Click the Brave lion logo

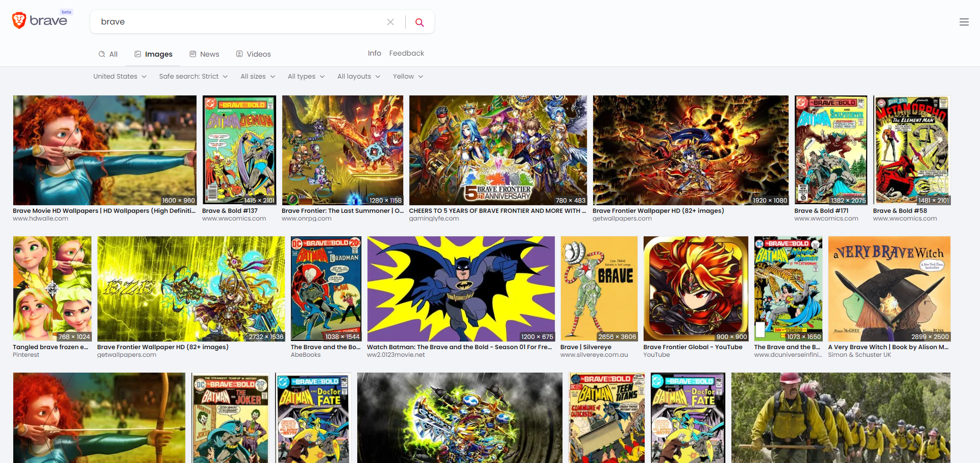tap(19, 20)
